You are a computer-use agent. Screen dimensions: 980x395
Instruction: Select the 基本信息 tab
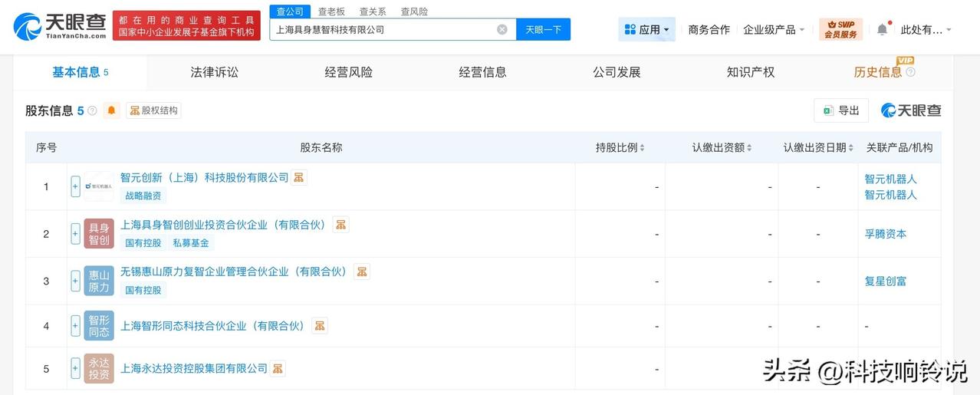pyautogui.click(x=80, y=72)
